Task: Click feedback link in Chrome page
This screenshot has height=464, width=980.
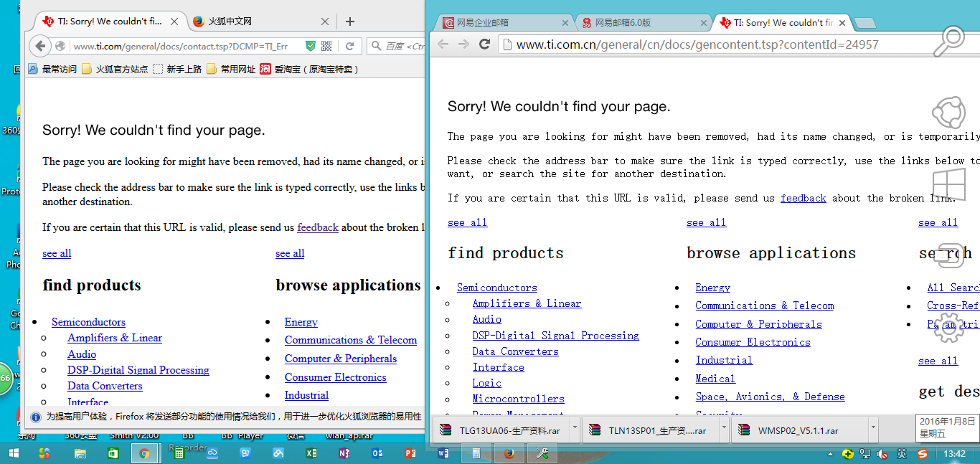Action: (804, 198)
